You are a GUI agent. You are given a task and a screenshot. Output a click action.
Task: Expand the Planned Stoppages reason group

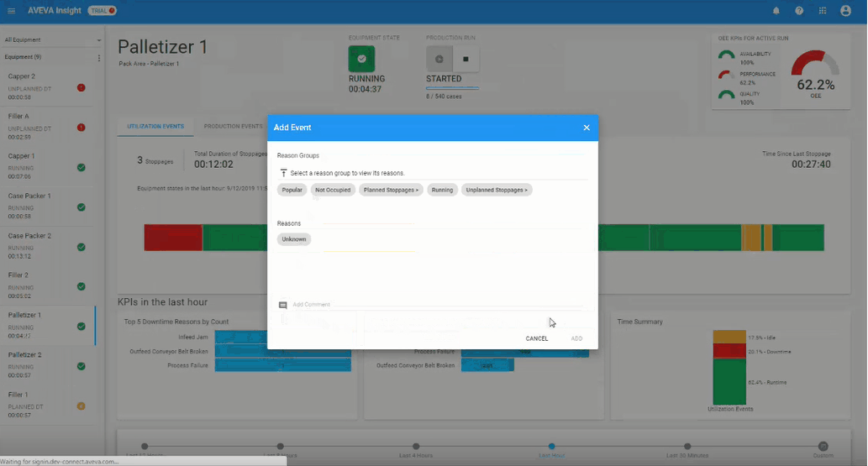tap(391, 190)
